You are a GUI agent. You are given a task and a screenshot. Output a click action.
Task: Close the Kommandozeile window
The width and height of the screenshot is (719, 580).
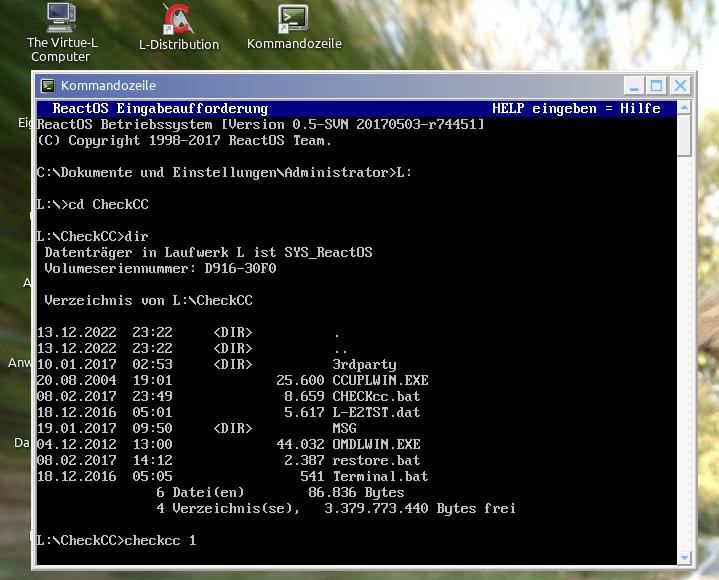680,86
